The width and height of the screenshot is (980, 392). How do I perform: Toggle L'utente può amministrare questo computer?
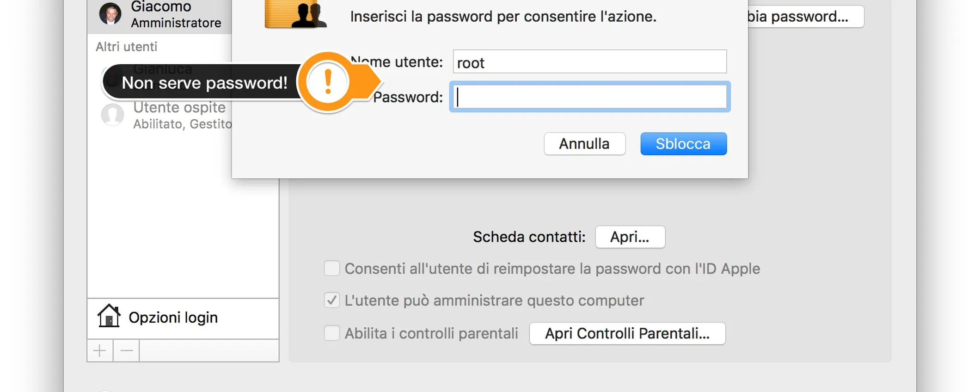(331, 300)
